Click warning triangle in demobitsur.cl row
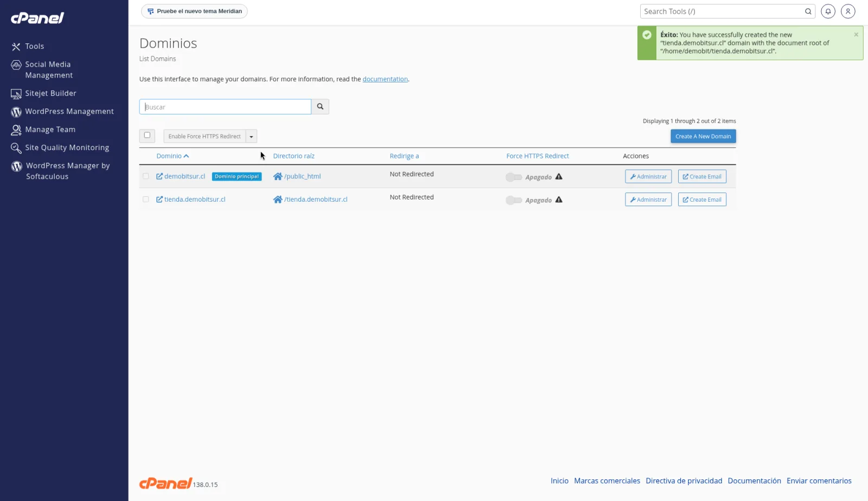This screenshot has height=501, width=868. [x=559, y=177]
